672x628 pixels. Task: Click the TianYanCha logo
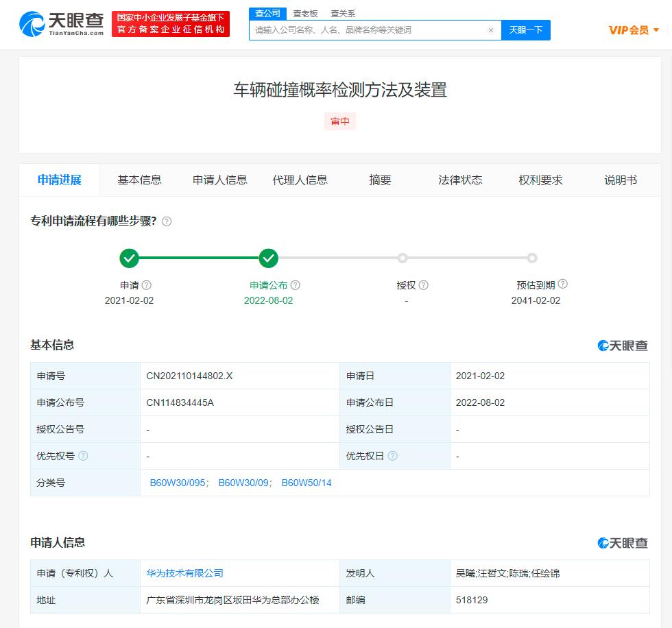(x=61, y=24)
